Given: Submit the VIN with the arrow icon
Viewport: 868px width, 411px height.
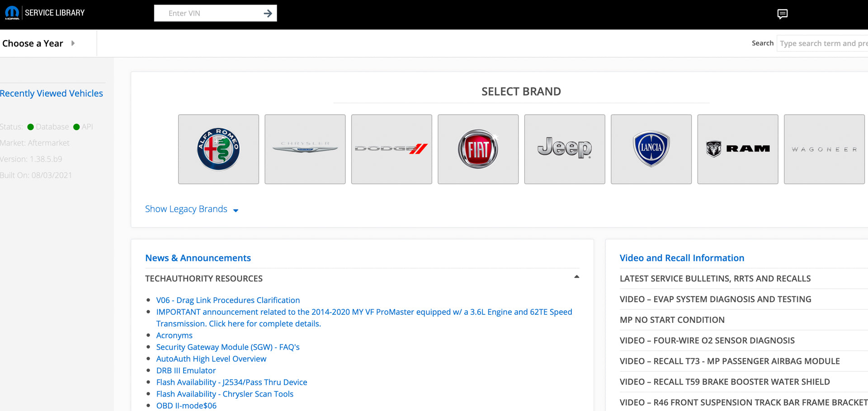Looking at the screenshot, I should pos(268,13).
